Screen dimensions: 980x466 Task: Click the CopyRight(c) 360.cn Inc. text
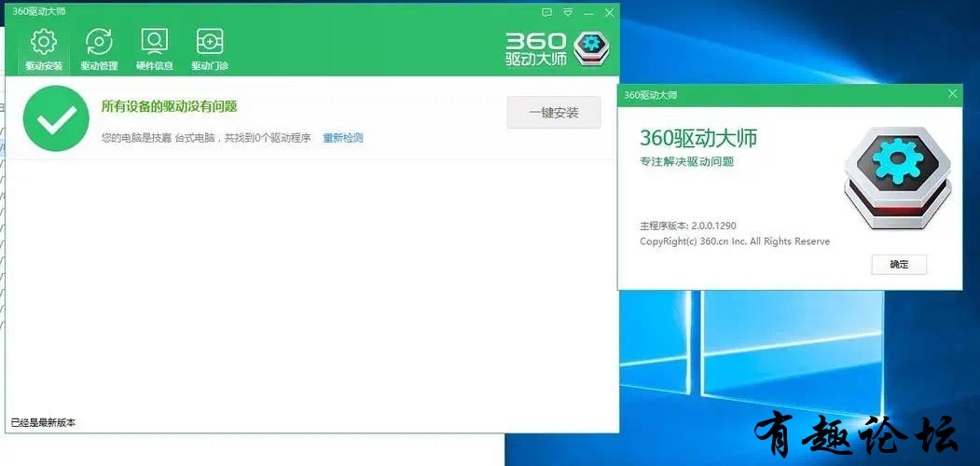[x=735, y=241]
